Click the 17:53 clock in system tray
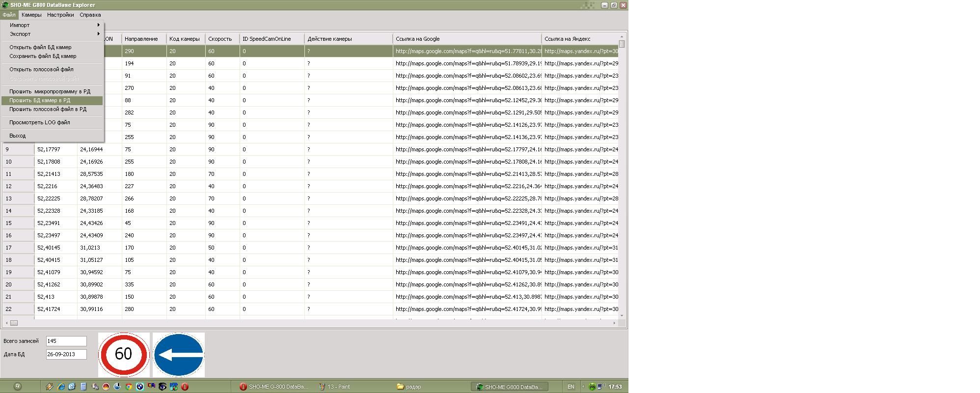 click(615, 387)
